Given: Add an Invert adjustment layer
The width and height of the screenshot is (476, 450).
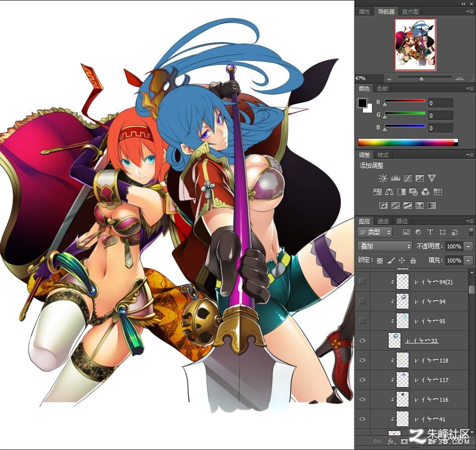Looking at the screenshot, I should [x=384, y=206].
